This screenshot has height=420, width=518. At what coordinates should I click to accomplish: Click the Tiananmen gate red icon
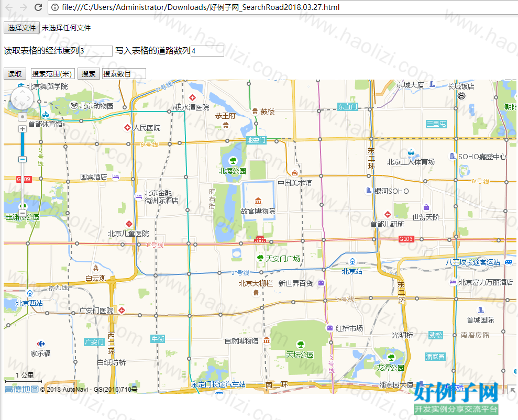coord(260,239)
